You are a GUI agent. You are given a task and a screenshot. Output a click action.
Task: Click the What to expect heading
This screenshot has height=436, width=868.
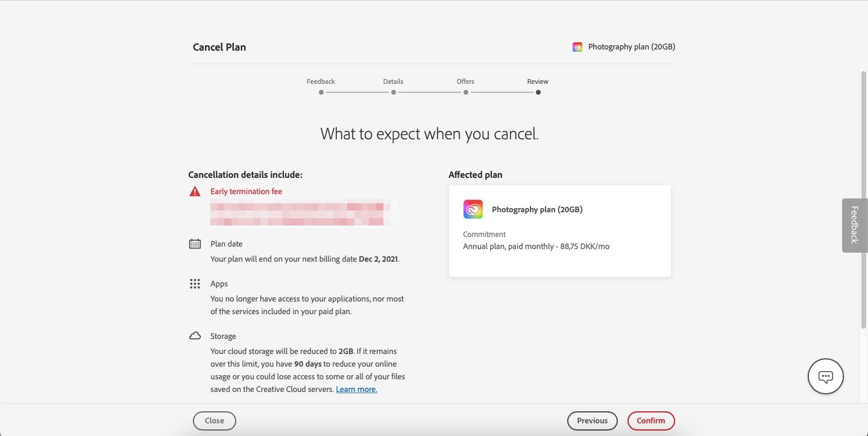click(x=429, y=133)
